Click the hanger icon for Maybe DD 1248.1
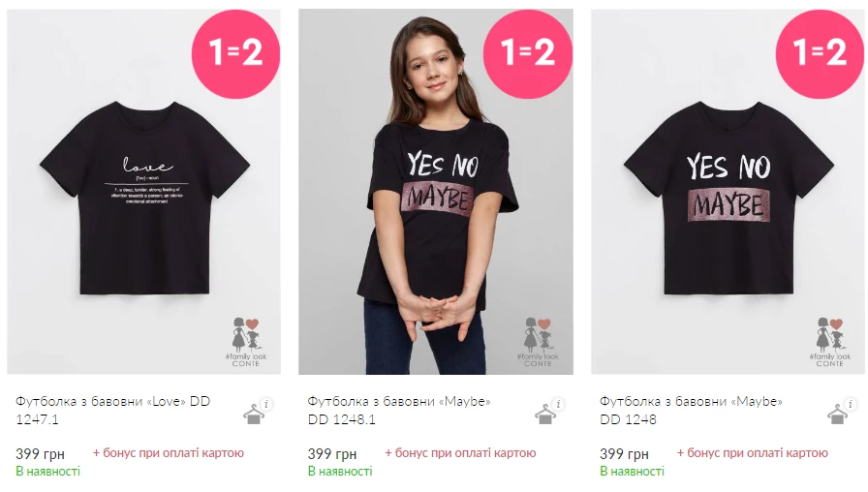Image resolution: width=868 pixels, height=492 pixels. [x=546, y=414]
